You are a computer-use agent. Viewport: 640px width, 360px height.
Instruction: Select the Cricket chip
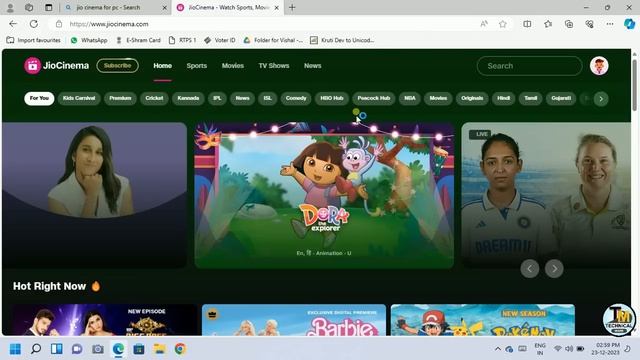pos(154,98)
